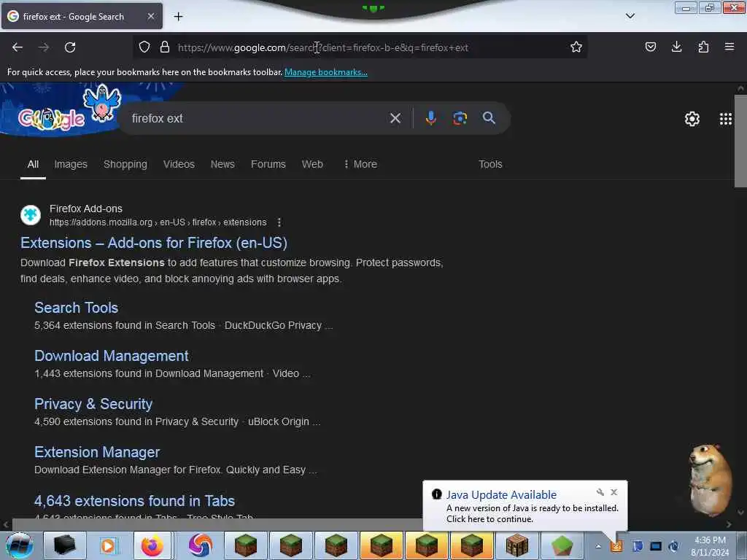The width and height of the screenshot is (747, 560).
Task: View site security via the padlock icon
Action: pyautogui.click(x=165, y=47)
